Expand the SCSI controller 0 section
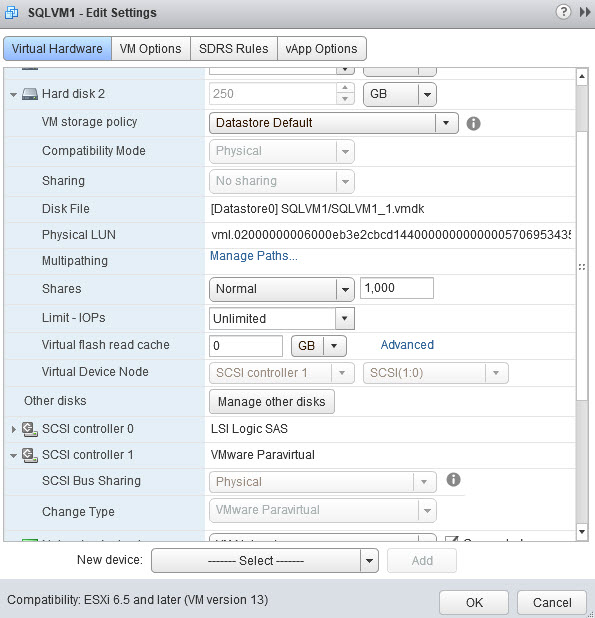Screen dimensions: 595x618 13,429
